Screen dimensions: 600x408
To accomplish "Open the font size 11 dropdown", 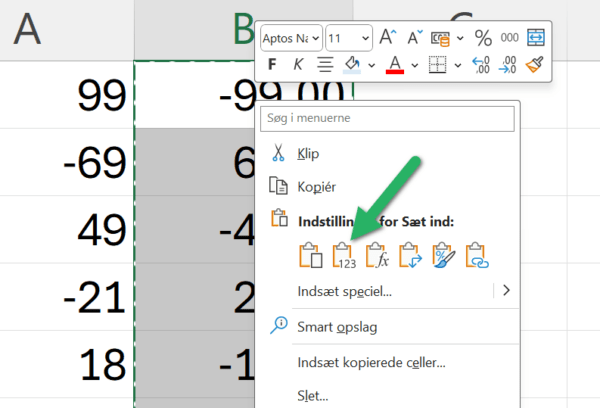I will pyautogui.click(x=349, y=38).
